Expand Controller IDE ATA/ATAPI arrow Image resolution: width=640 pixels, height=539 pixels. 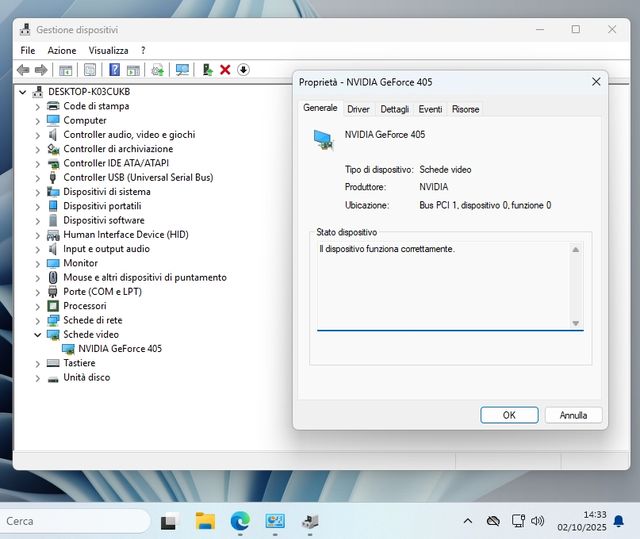[38, 164]
